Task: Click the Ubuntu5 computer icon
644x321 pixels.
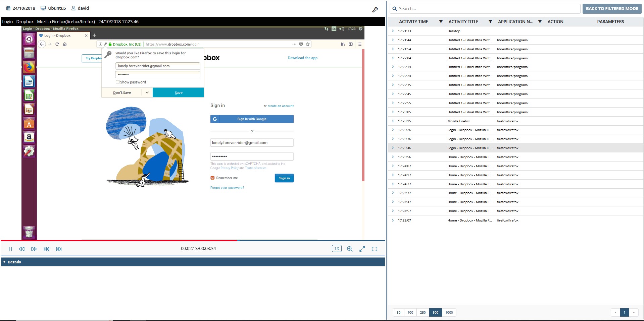Action: click(x=43, y=8)
